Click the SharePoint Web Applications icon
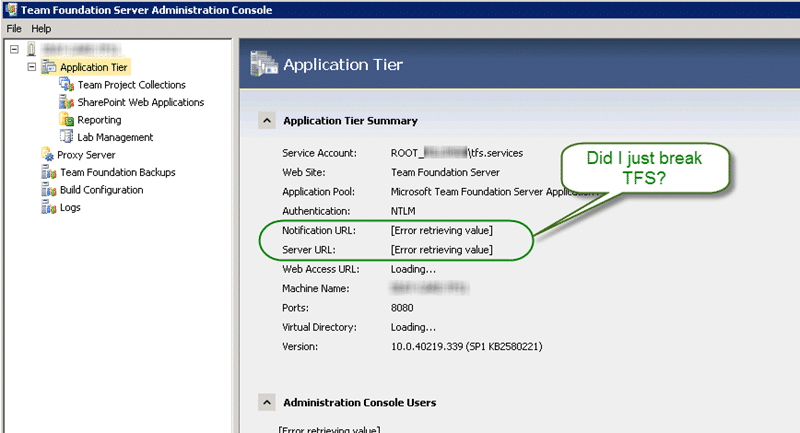The image size is (800, 433). point(66,101)
